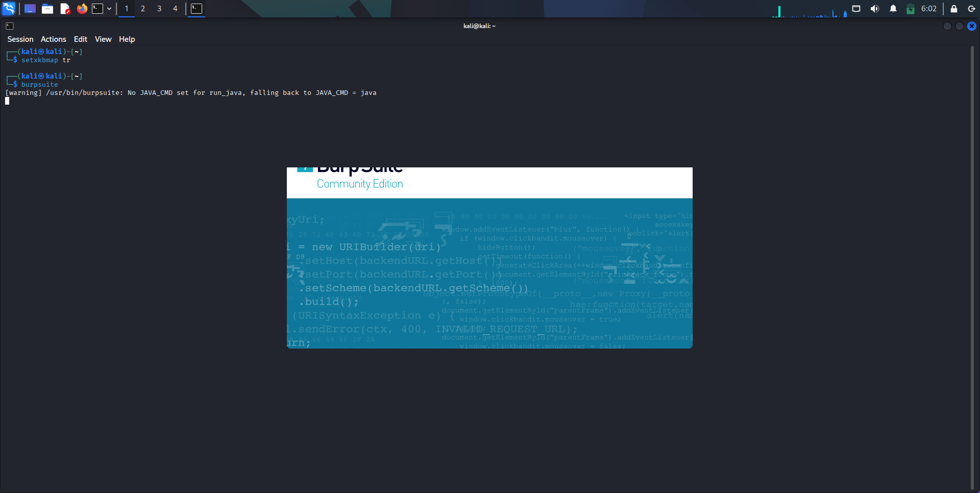980x493 pixels.
Task: Minimize the kali@kali terminal window
Action: pyautogui.click(x=947, y=26)
